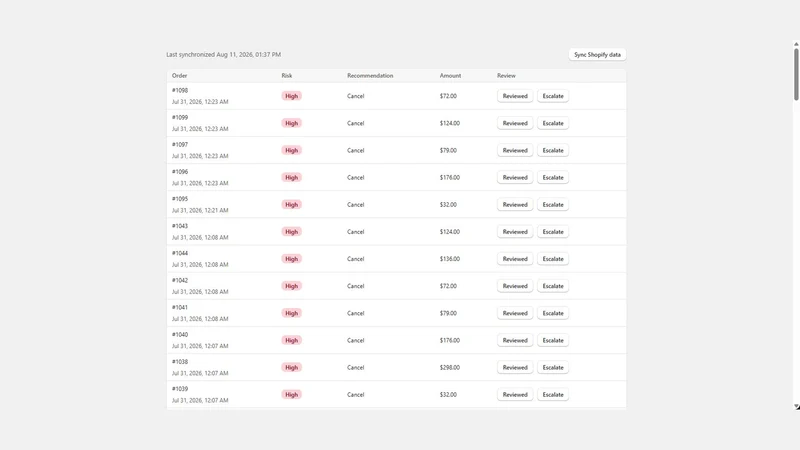Escalate order #1096
Image resolution: width=800 pixels, height=450 pixels.
[x=553, y=178]
